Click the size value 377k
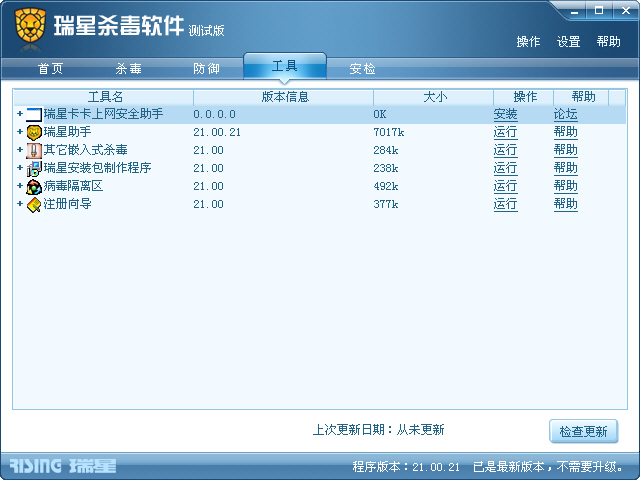640x480 pixels. [386, 204]
